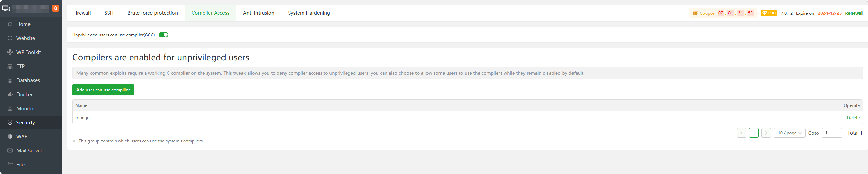The height and width of the screenshot is (174, 868).
Task: Click the WAF shield icon
Action: coord(10,137)
